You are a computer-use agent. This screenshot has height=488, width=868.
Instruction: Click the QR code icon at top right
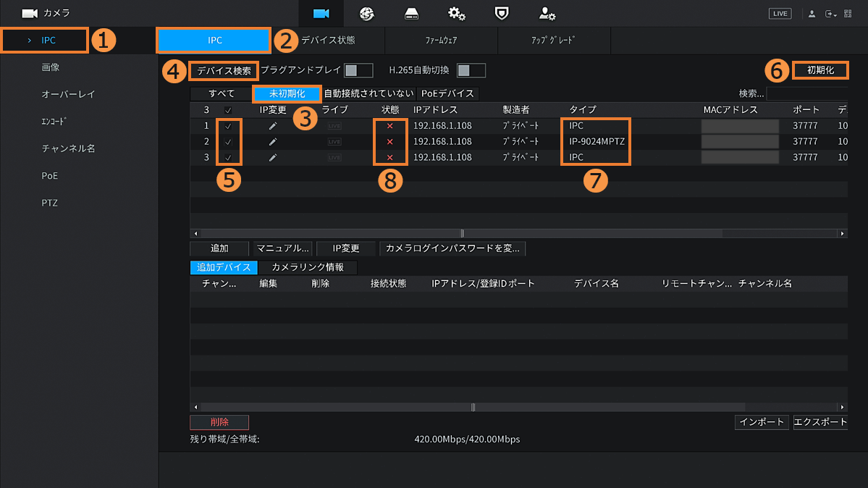(x=848, y=14)
